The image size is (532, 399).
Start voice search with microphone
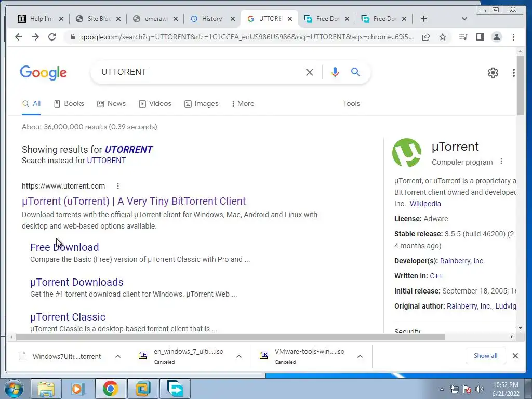(335, 72)
